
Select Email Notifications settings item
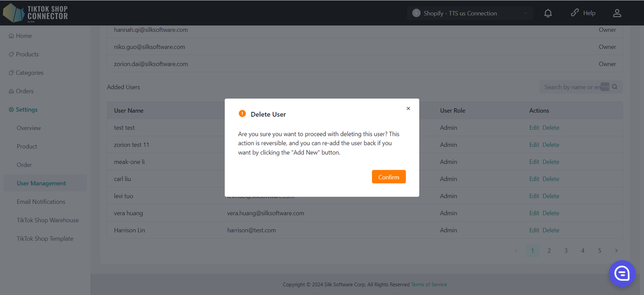tap(41, 202)
